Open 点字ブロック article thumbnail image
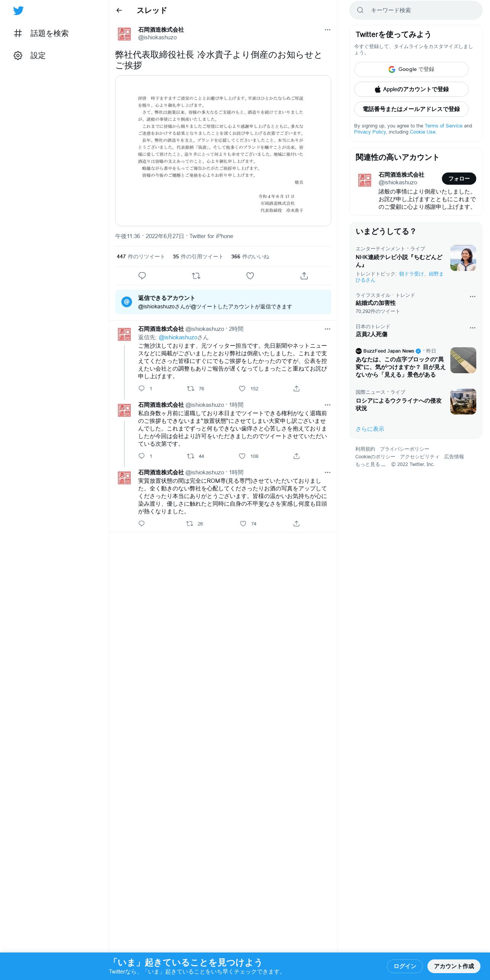The image size is (490, 980). click(x=463, y=360)
